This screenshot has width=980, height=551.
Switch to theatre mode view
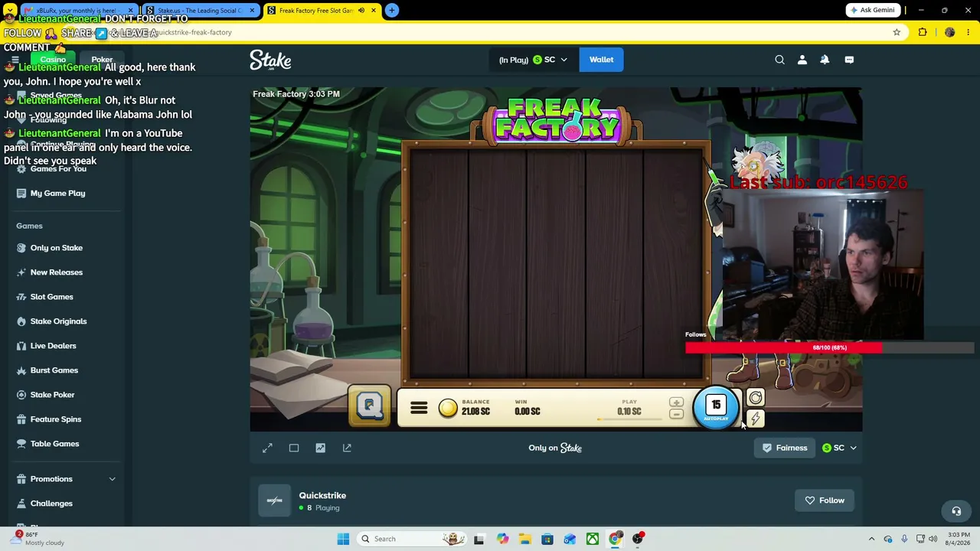coord(294,448)
